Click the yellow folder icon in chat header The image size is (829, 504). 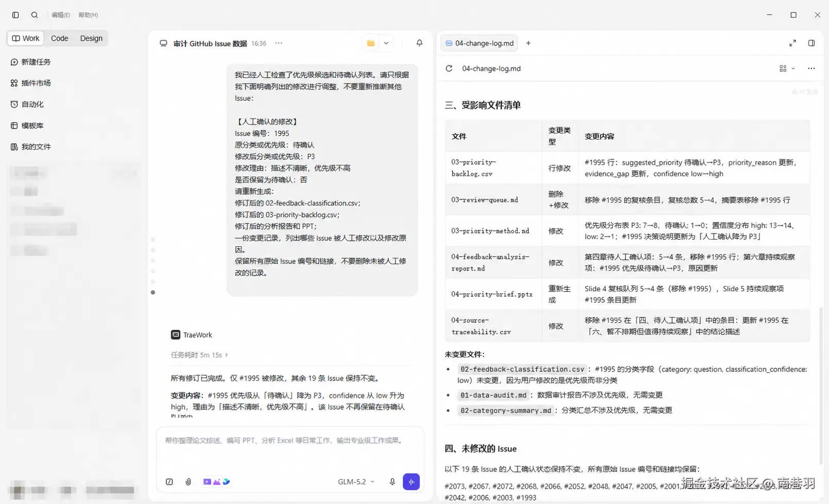click(371, 43)
